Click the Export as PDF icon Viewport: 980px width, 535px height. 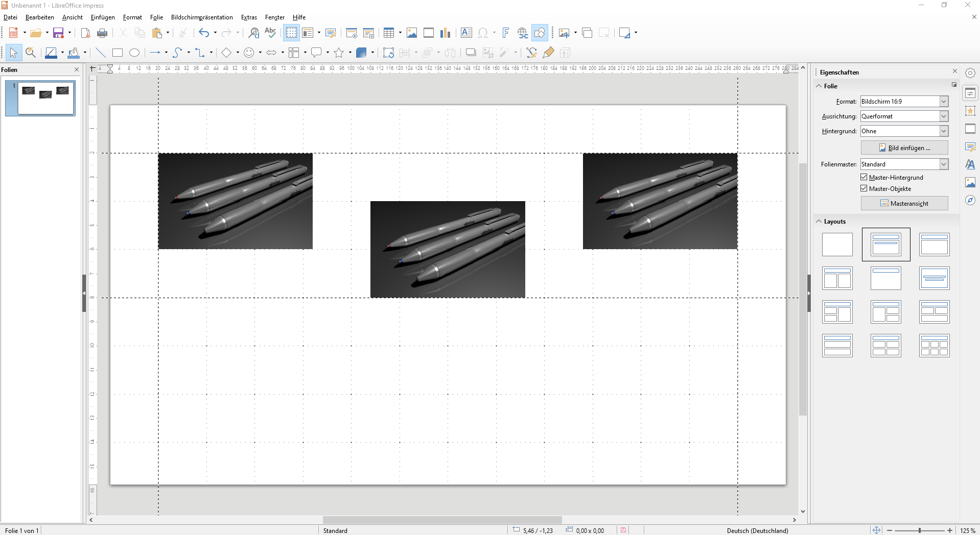pos(85,33)
